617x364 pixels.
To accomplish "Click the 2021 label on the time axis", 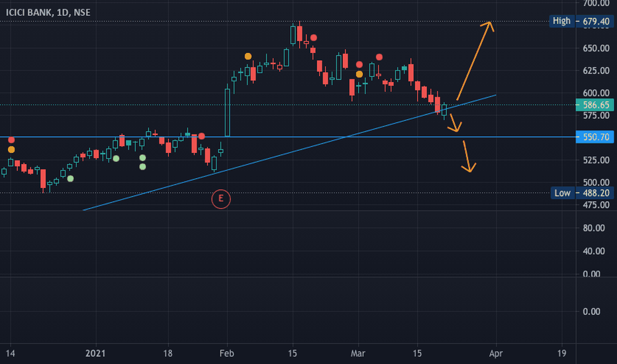I will [x=95, y=353].
